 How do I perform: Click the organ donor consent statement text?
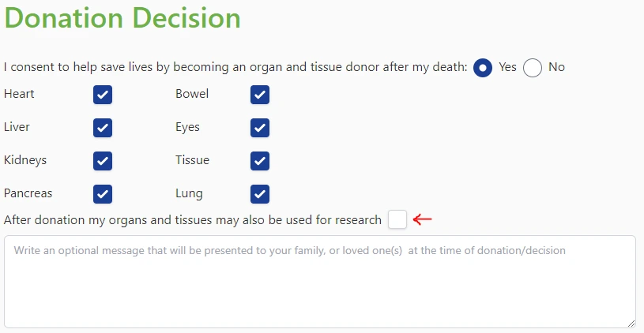tap(235, 67)
